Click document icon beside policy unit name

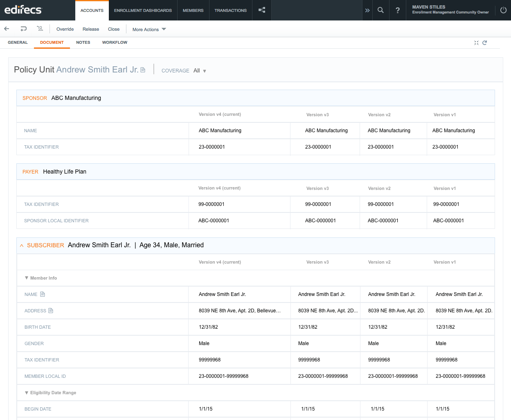pos(143,70)
